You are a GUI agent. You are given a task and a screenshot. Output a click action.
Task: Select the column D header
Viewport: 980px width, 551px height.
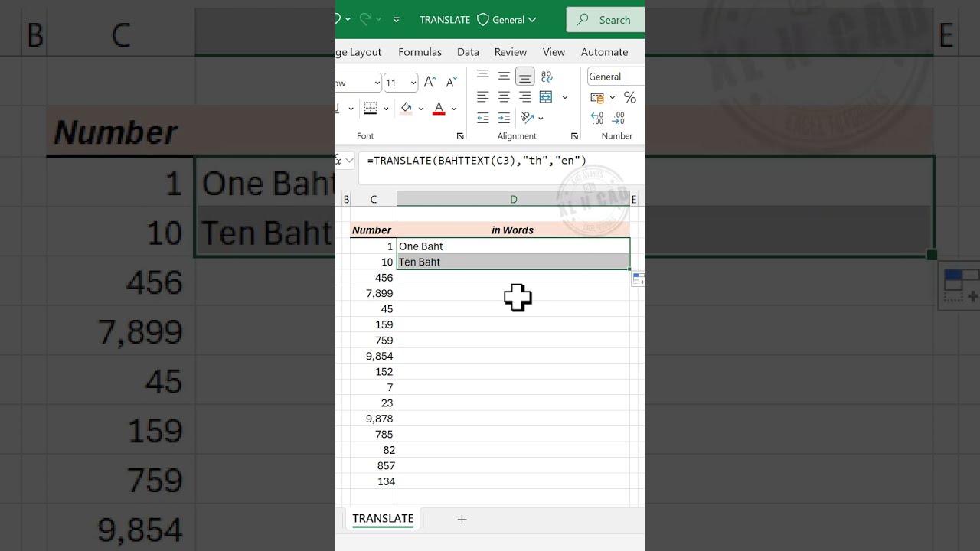tap(513, 199)
